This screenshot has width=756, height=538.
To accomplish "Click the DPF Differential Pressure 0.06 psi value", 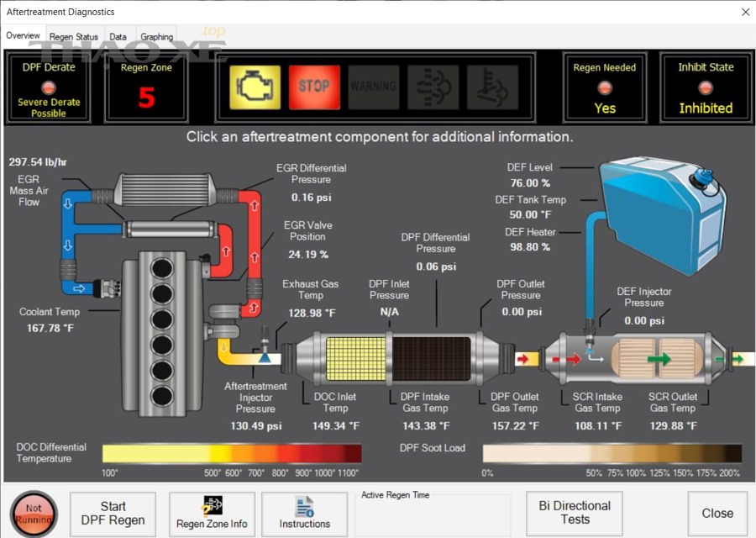I will coord(436,266).
